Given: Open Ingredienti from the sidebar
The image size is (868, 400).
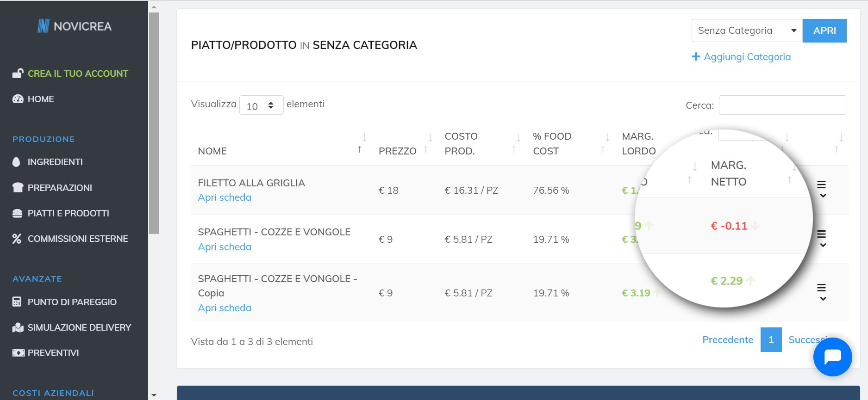Looking at the screenshot, I should [55, 162].
